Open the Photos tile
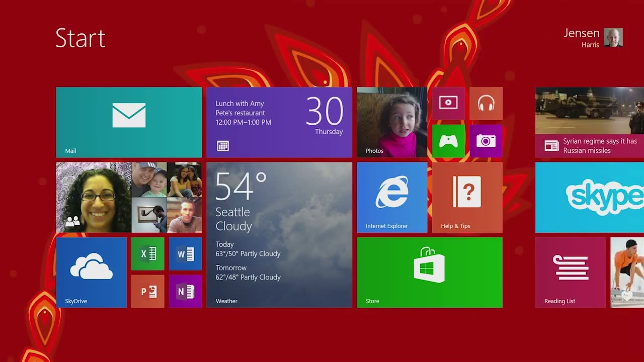The width and height of the screenshot is (644, 362). pyautogui.click(x=392, y=122)
